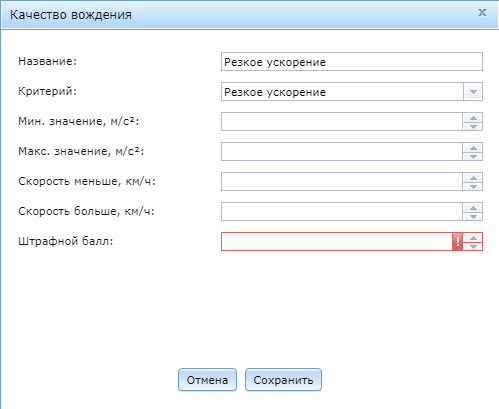Close the Качество вождения dialog
Screen dimensions: 499x409
point(482,12)
